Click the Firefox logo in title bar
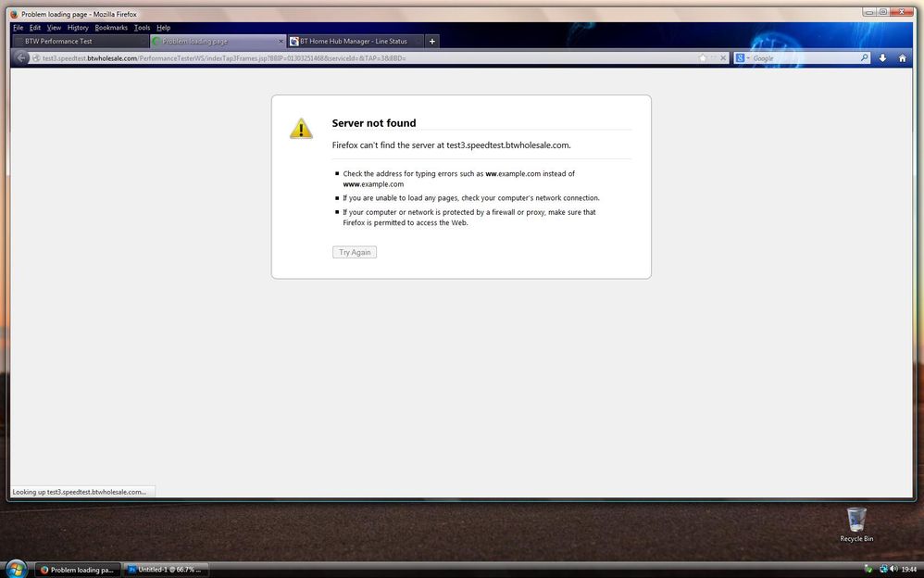Viewport: 924px width, 578px height. (14, 14)
